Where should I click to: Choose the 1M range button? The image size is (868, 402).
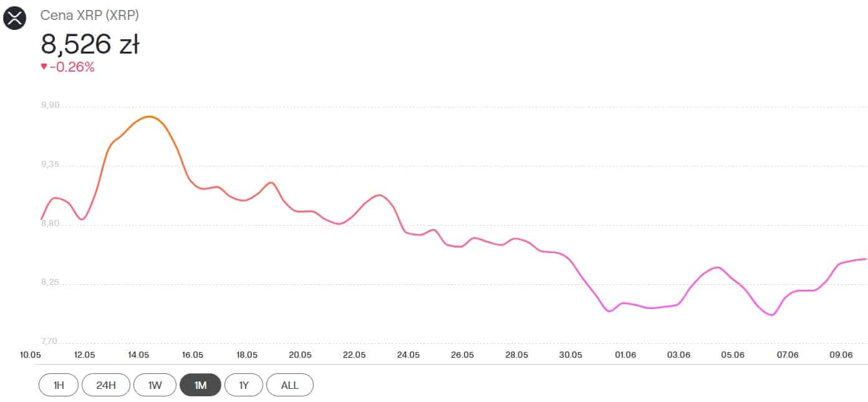pyautogui.click(x=200, y=385)
